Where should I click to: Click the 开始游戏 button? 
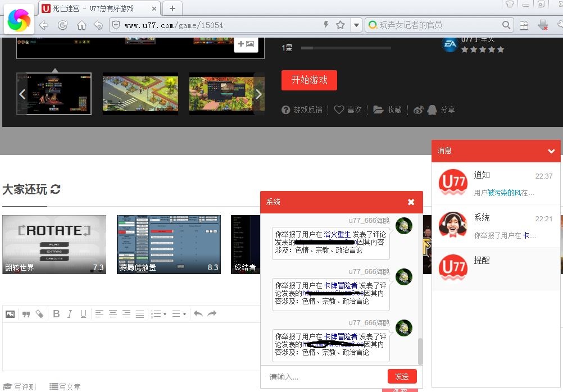309,80
